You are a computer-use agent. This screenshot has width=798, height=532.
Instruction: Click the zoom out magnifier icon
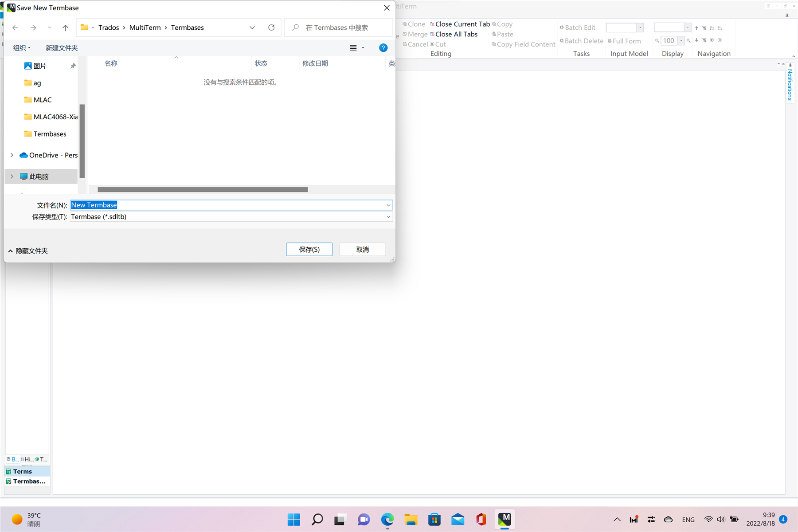tap(657, 40)
